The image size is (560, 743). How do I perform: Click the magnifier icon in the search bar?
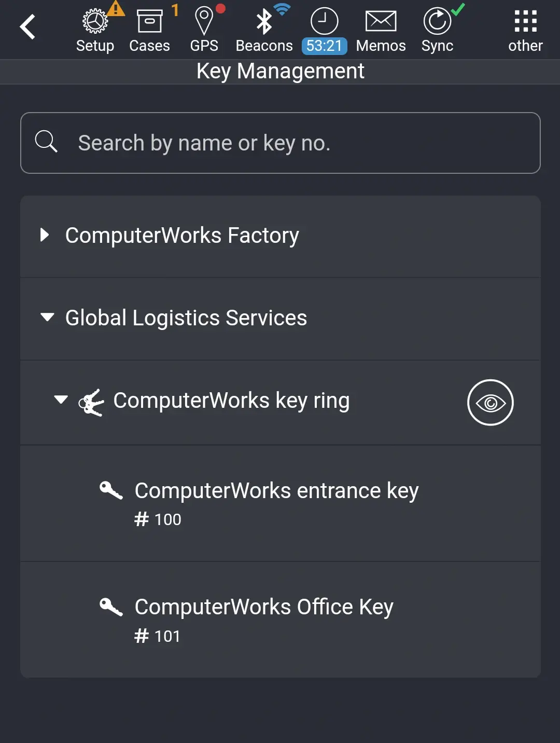tap(46, 142)
